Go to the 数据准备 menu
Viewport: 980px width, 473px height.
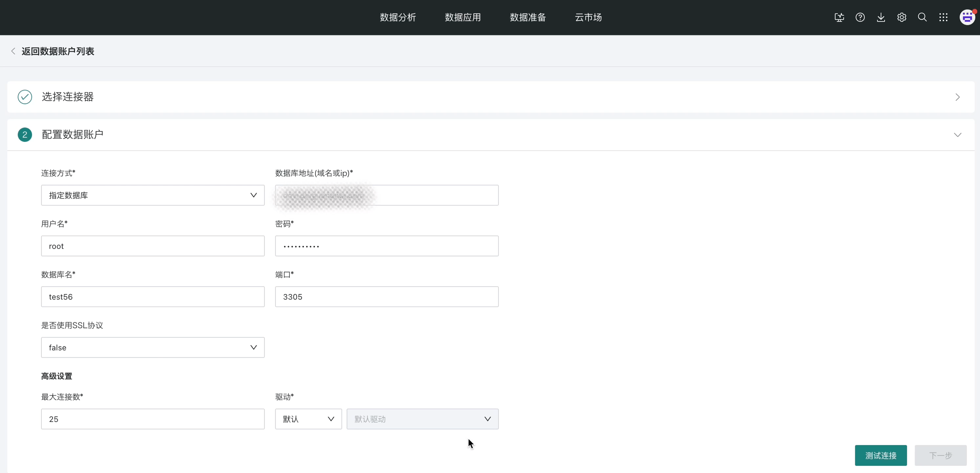point(528,17)
